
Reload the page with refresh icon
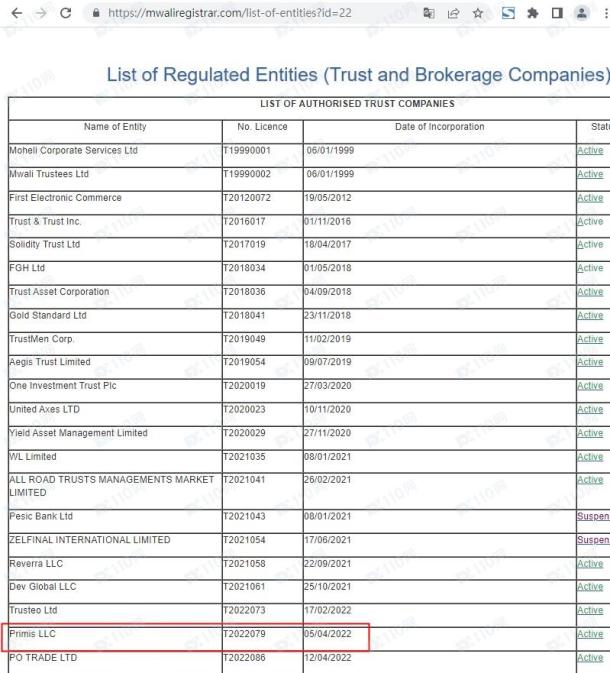coord(66,13)
